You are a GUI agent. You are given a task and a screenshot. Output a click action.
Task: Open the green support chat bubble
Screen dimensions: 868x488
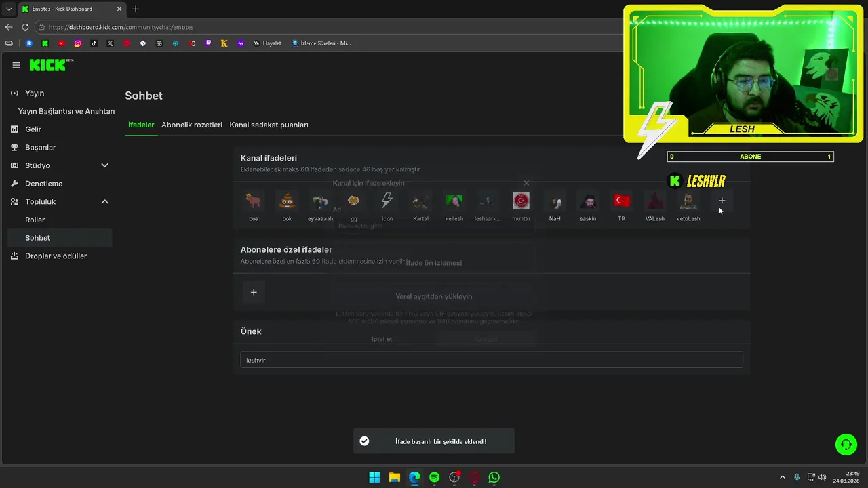[846, 445]
